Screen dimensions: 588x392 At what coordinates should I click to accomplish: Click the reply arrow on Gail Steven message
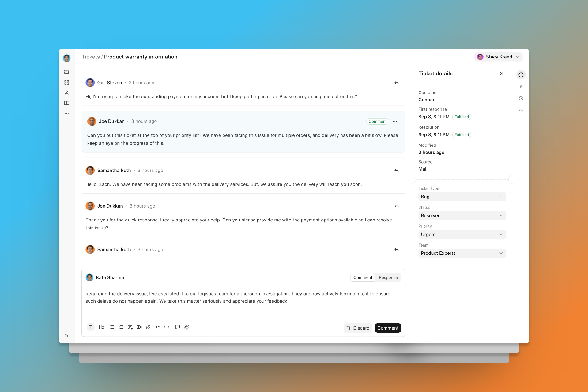[396, 82]
